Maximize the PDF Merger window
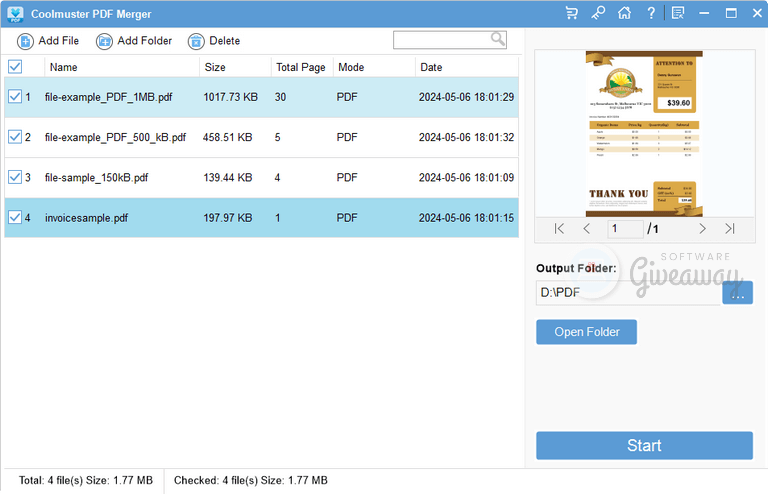 [x=731, y=13]
